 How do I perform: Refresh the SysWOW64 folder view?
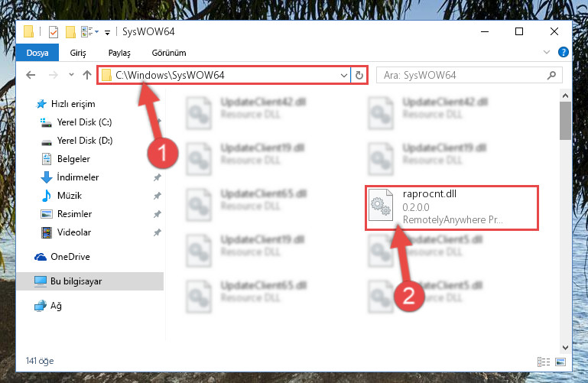coord(359,76)
